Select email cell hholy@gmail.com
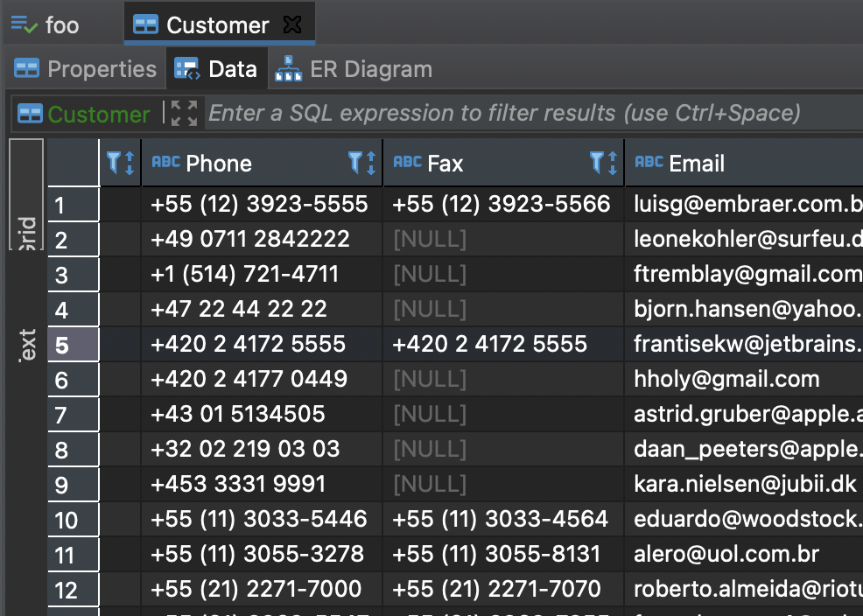 click(x=744, y=380)
